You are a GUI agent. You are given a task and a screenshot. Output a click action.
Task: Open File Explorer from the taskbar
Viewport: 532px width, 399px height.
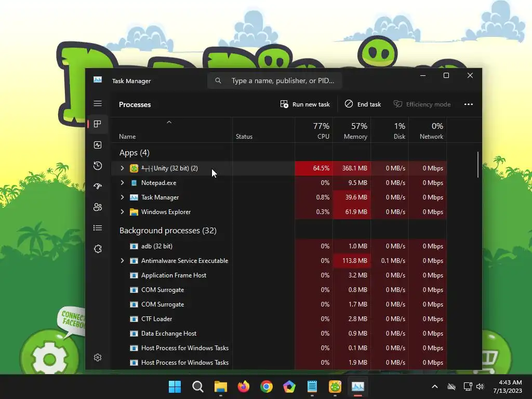(220, 387)
